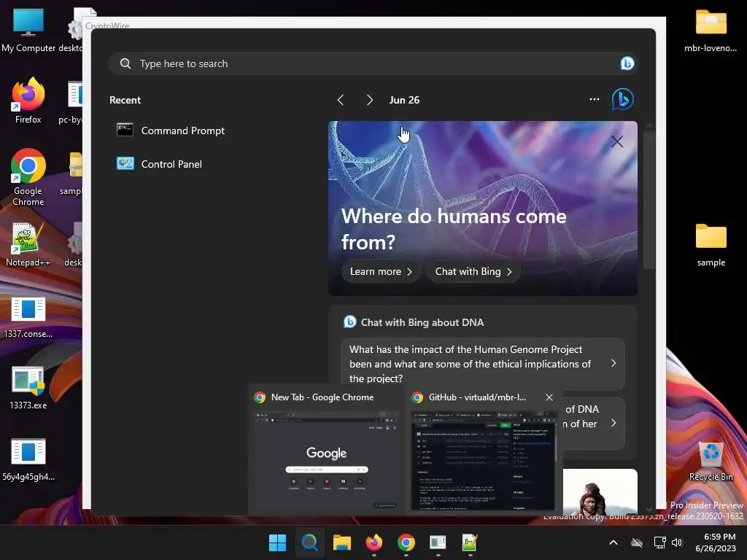Dismiss the DNA highlight card with X
The width and height of the screenshot is (747, 560).
(617, 141)
